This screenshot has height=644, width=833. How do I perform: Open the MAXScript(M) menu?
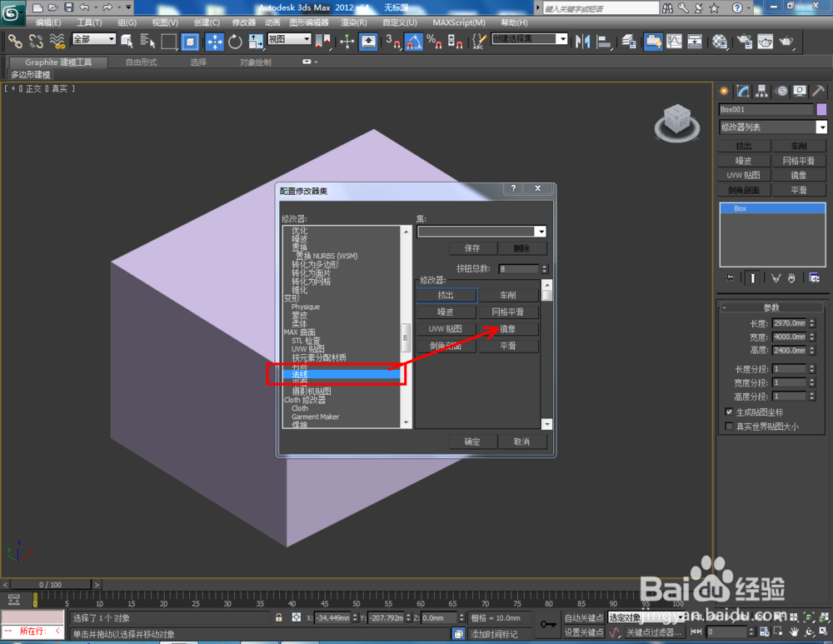(459, 22)
